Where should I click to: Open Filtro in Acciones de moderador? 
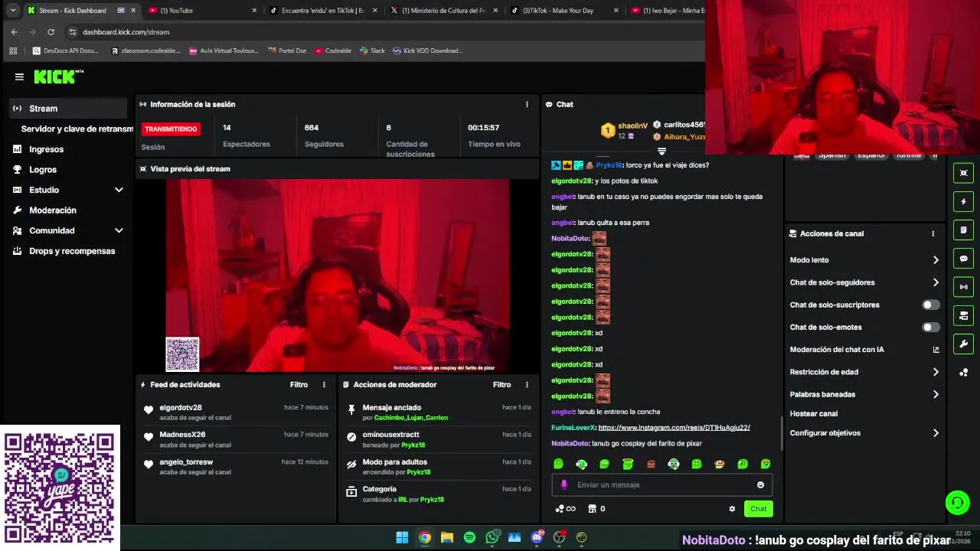[x=501, y=385]
